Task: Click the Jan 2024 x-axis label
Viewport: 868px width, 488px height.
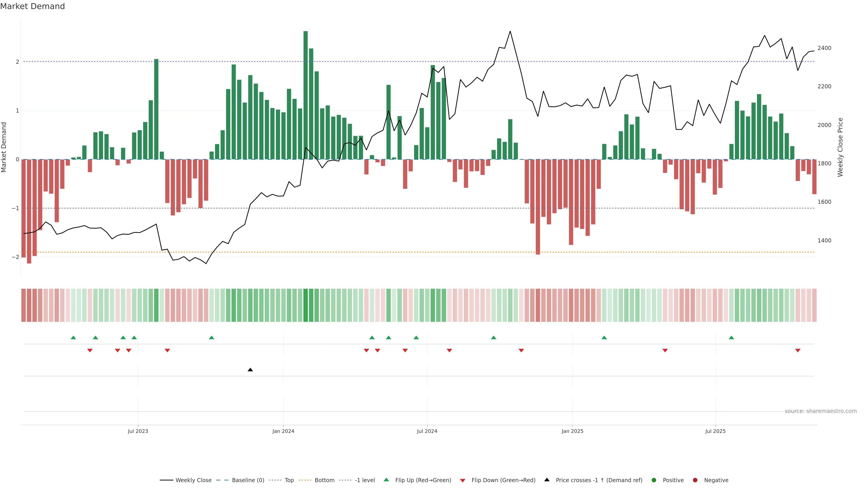Action: (283, 431)
